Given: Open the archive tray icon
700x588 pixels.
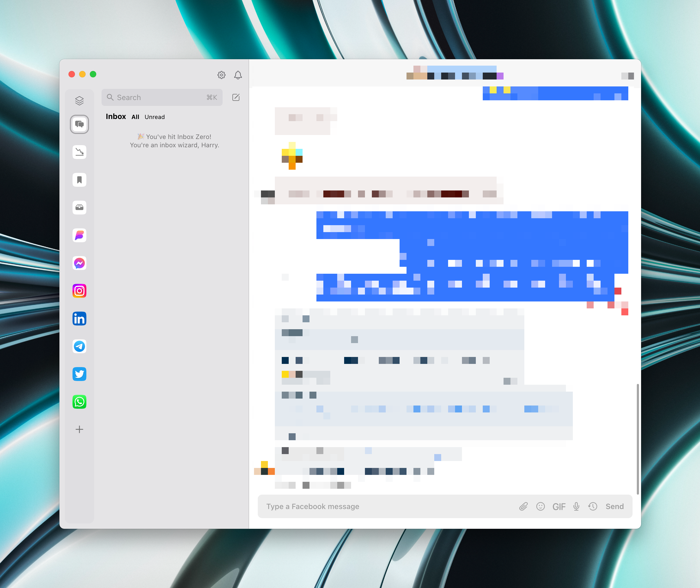Looking at the screenshot, I should (x=79, y=208).
